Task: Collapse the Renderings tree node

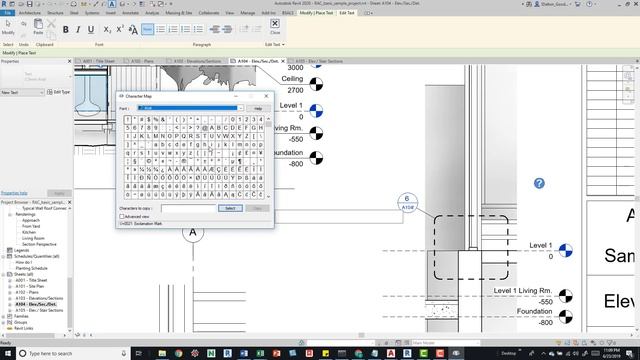Action: (10, 214)
